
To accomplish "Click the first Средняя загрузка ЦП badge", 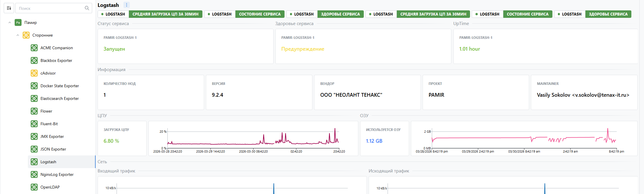I will point(165,14).
